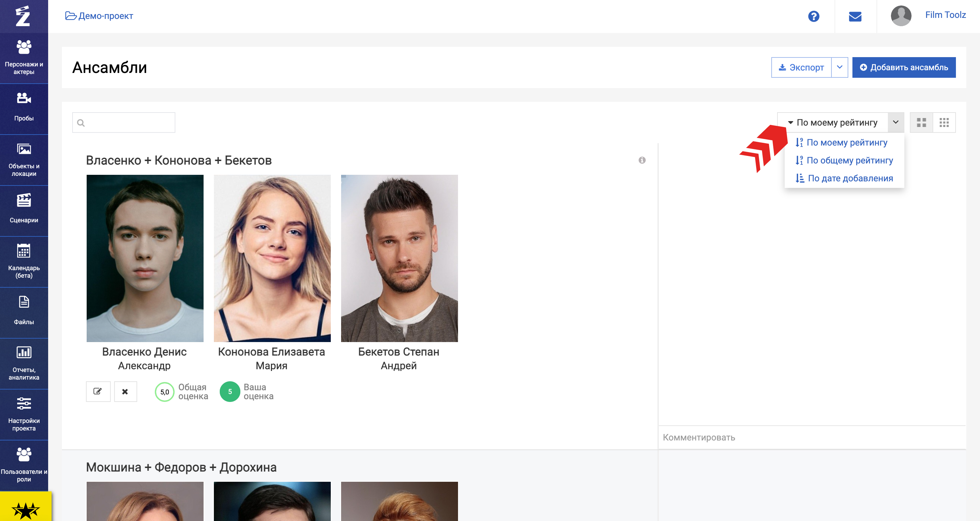
Task: Go to Объекты и локации
Action: 24,160
